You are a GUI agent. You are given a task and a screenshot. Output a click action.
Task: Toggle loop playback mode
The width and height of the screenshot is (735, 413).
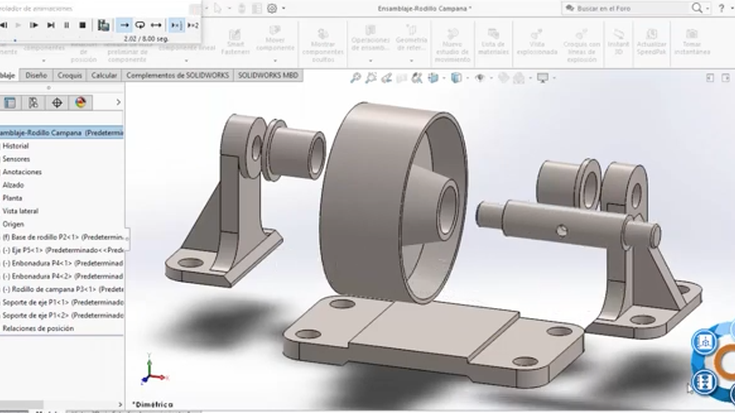(140, 25)
